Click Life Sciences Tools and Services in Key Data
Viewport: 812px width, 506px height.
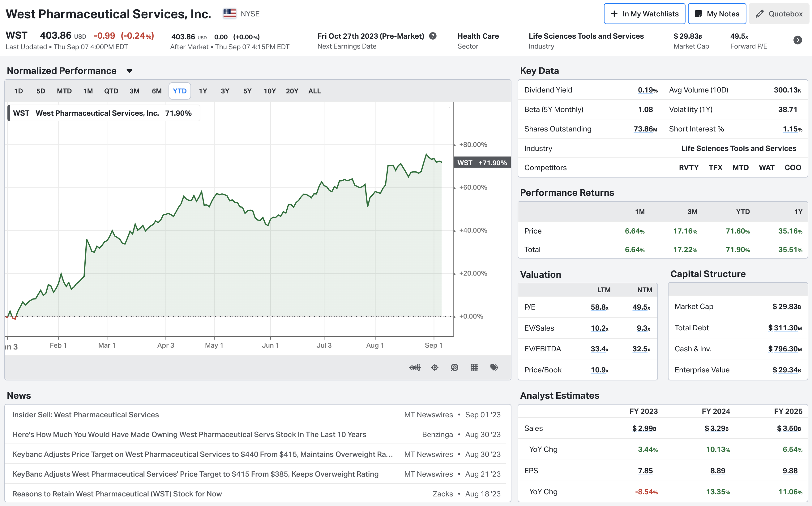[x=738, y=148]
